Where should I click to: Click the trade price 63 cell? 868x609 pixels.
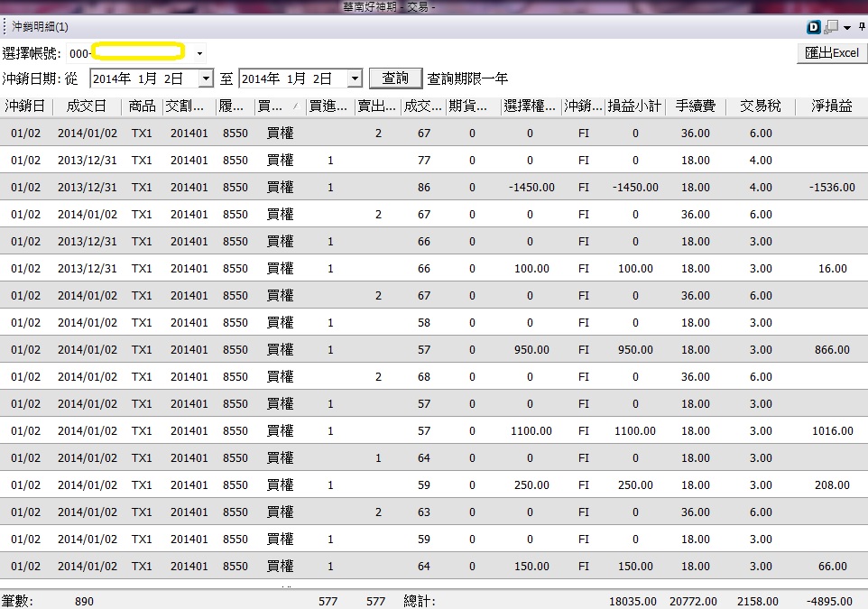424,512
